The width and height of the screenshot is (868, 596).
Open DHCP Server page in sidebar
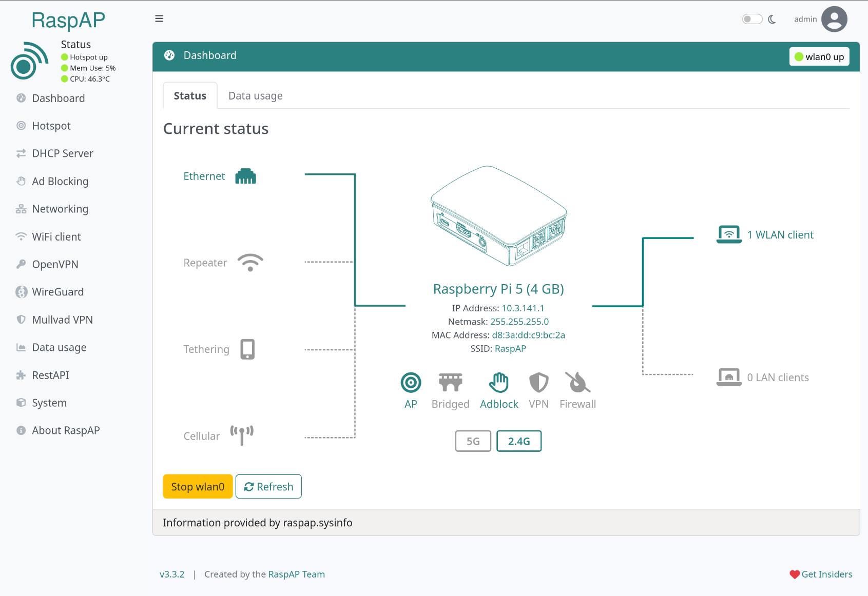pyautogui.click(x=63, y=153)
